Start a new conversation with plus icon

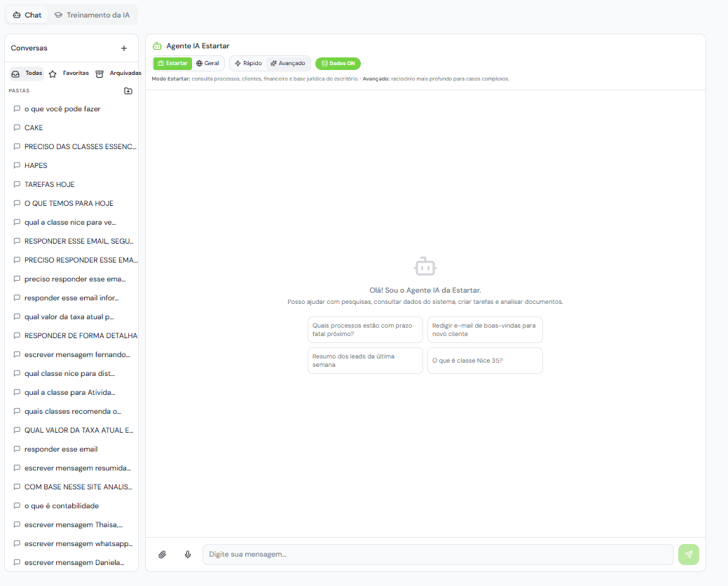(x=124, y=48)
